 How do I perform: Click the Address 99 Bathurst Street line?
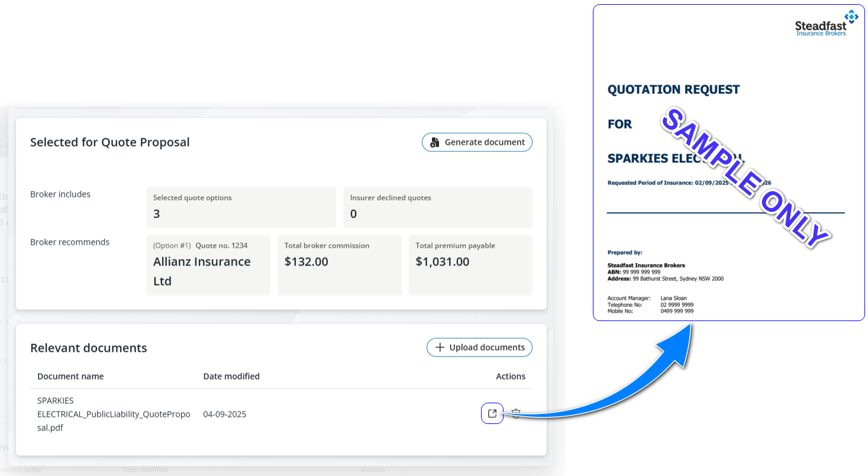point(666,279)
